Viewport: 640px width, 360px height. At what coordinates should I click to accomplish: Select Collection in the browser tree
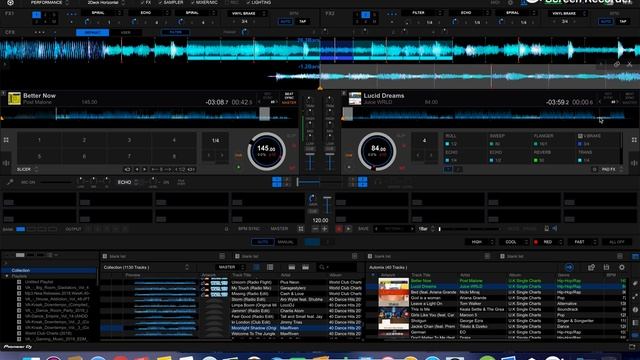49,270
